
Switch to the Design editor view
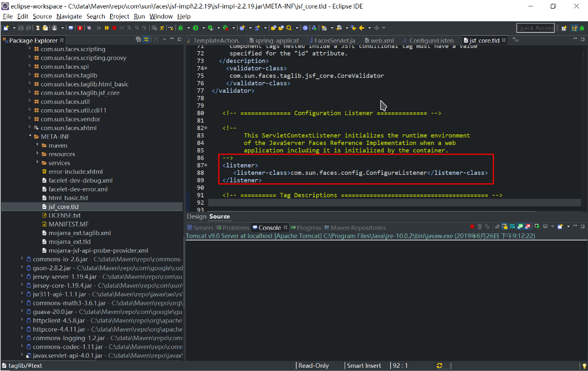196,216
